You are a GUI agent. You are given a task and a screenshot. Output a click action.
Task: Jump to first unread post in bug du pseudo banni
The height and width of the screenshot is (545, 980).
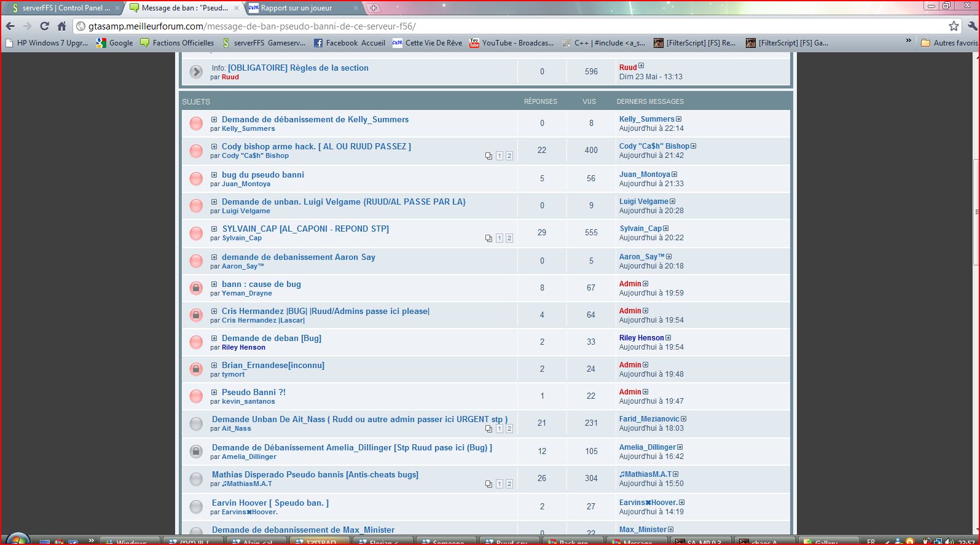point(214,175)
